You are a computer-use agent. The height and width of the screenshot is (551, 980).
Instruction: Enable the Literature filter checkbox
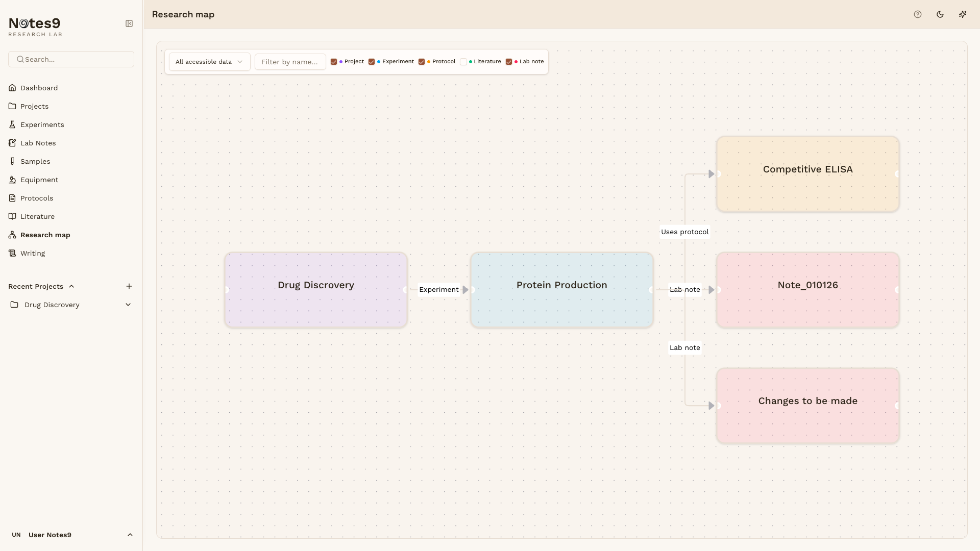click(x=463, y=62)
